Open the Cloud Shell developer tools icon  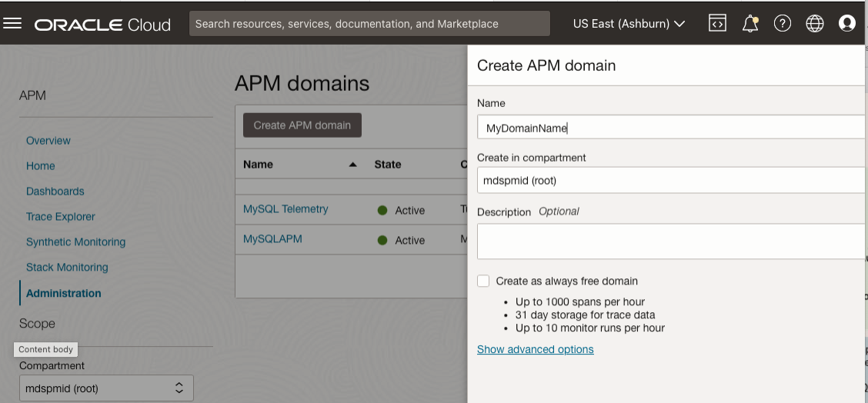717,23
